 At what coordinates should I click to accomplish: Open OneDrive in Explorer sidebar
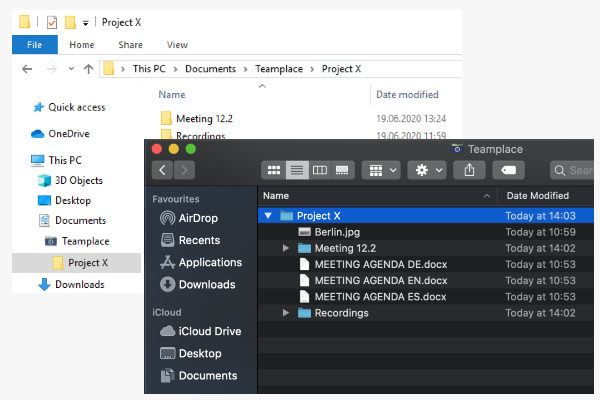coord(60,134)
